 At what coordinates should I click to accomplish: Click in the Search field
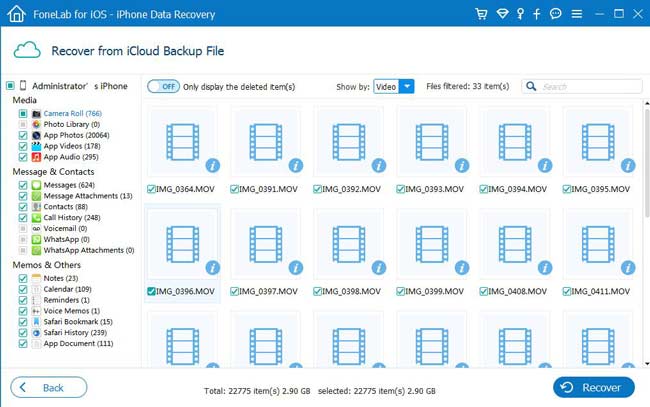click(x=582, y=86)
